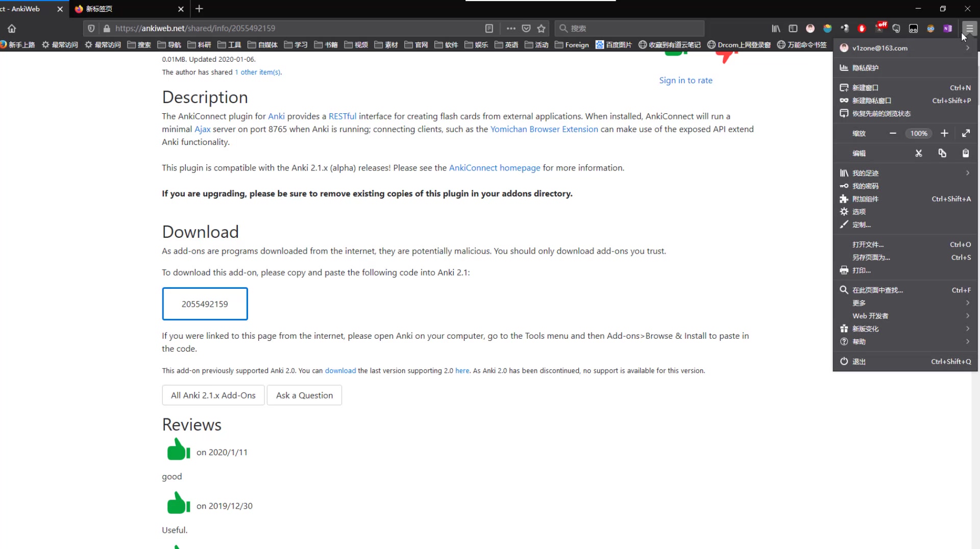Screen dimensions: 980x549
Task: Click the Ask a Question button
Action: 304,395
